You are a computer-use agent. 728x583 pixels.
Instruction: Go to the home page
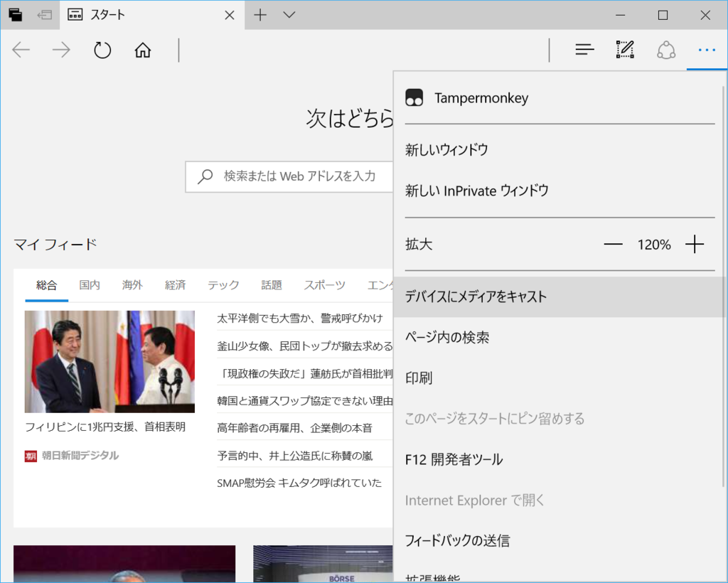point(142,50)
